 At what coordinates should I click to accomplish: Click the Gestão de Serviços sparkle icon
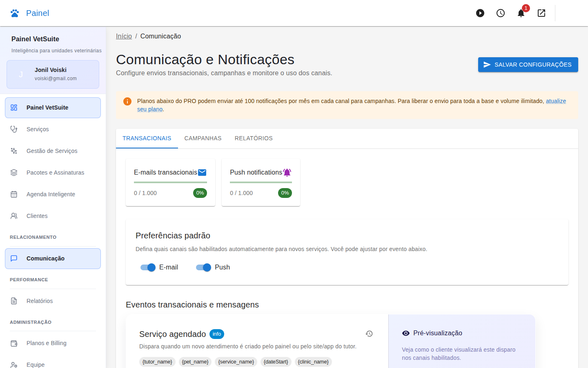click(14, 151)
